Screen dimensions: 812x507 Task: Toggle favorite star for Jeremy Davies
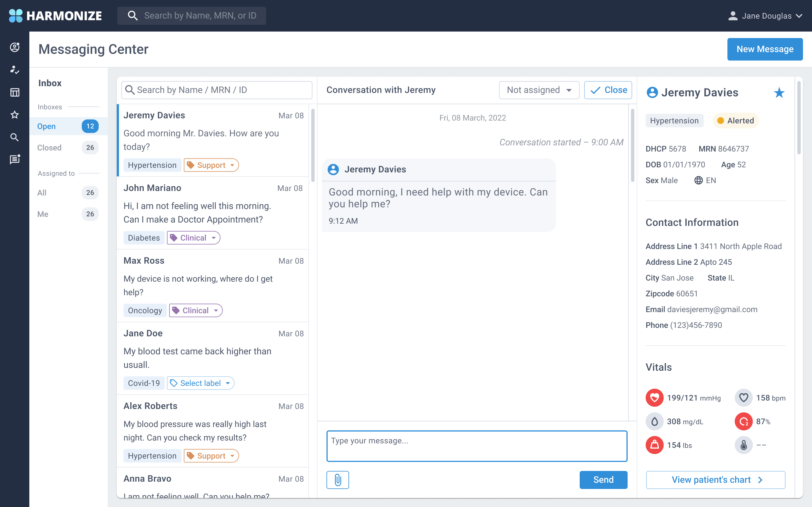coord(779,93)
